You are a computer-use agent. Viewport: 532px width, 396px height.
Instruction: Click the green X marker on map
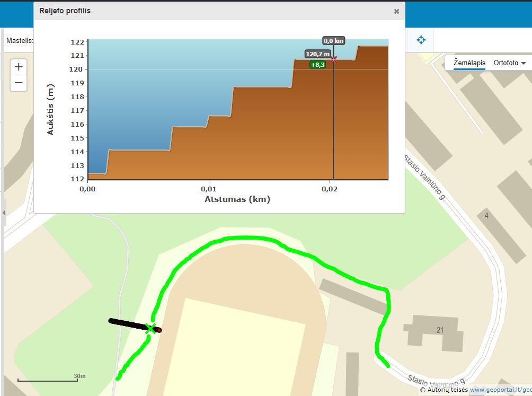pyautogui.click(x=151, y=329)
